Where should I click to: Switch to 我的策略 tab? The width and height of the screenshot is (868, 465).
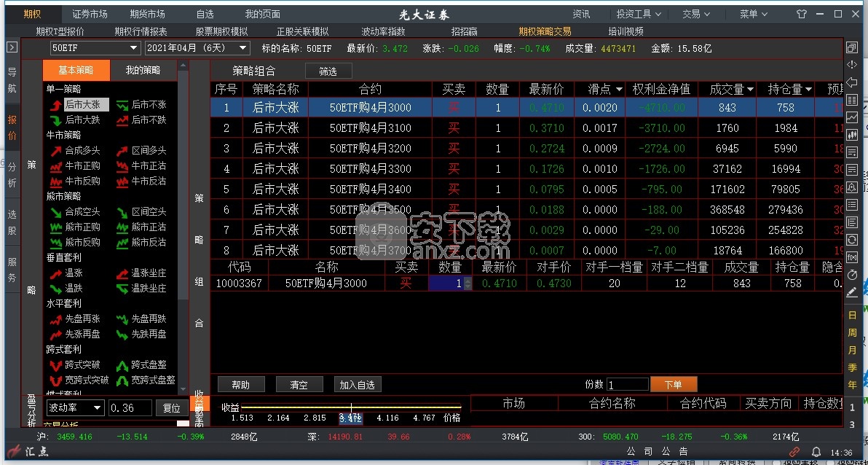(x=143, y=70)
